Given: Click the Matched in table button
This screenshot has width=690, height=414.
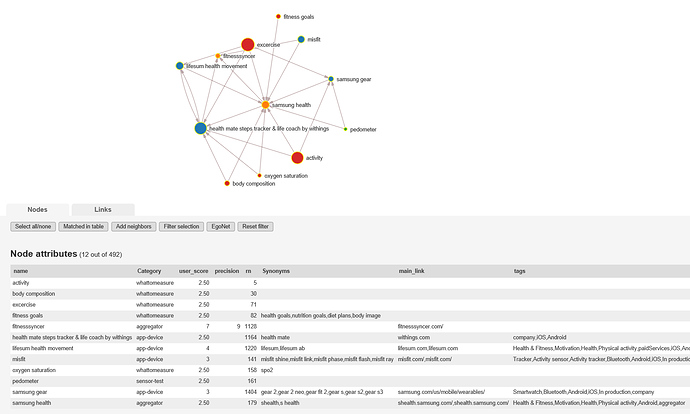Looking at the screenshot, I should (84, 227).
